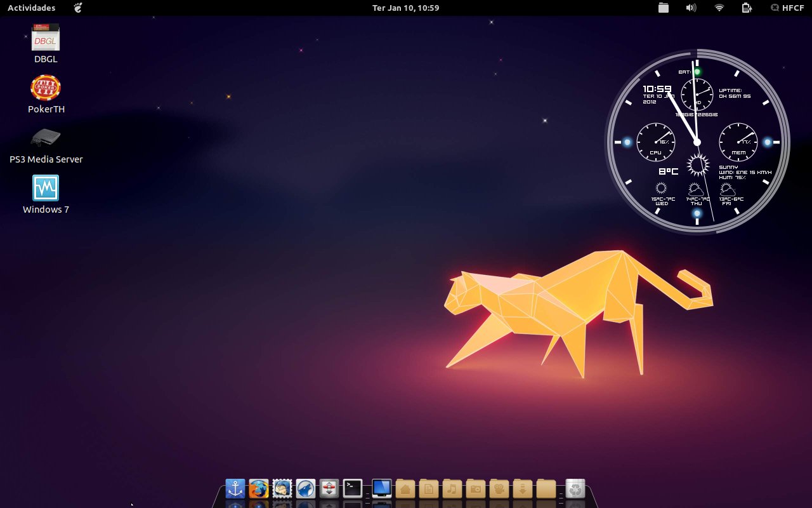Viewport: 812px width, 508px height.
Task: Open the Wi-Fi network indicator
Action: tap(719, 8)
